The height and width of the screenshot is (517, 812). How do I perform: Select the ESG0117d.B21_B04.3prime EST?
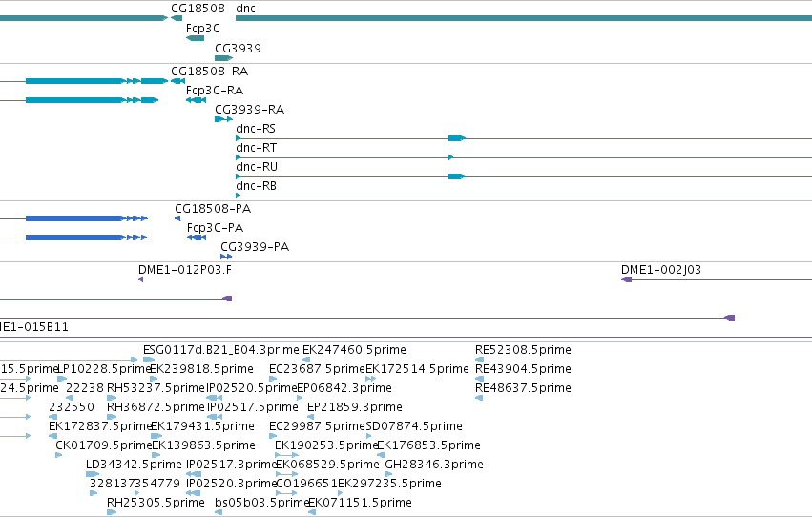coord(149,360)
